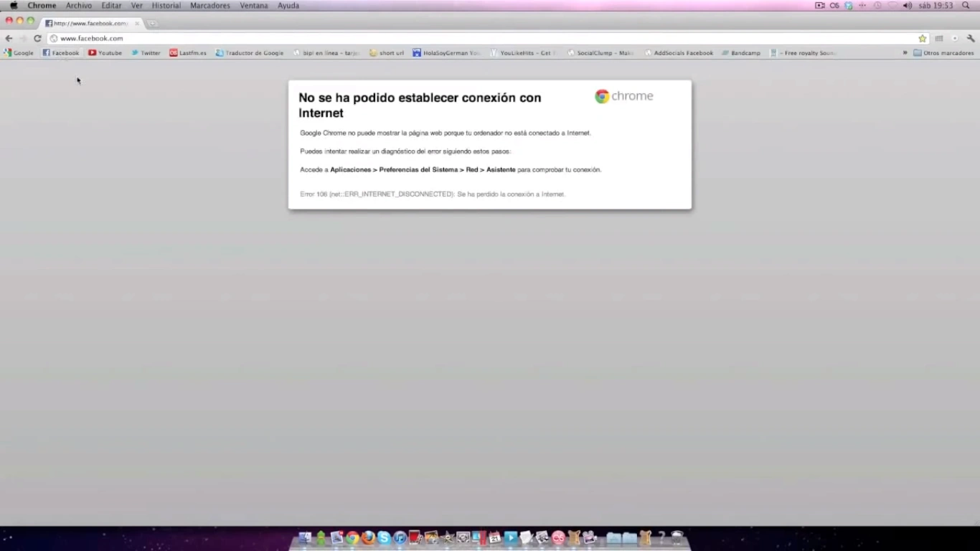Viewport: 980px width, 551px height.
Task: Open the Apple menu
Action: coord(13,5)
